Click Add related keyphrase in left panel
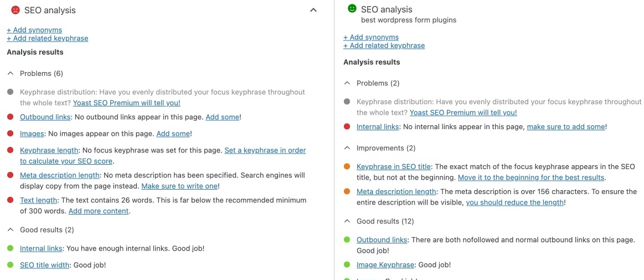This screenshot has width=644, height=280. click(x=48, y=38)
